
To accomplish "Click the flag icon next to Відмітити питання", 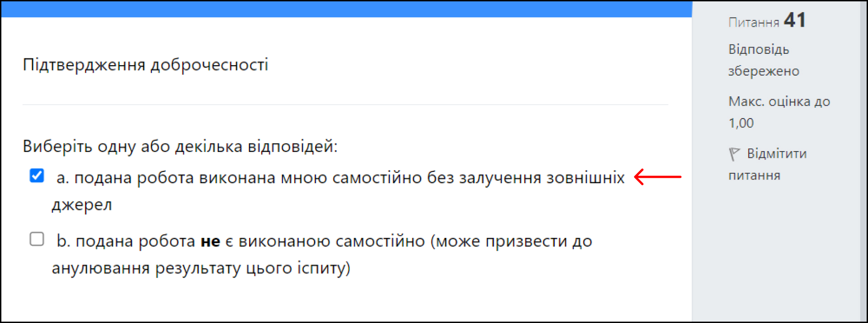I will pos(734,154).
